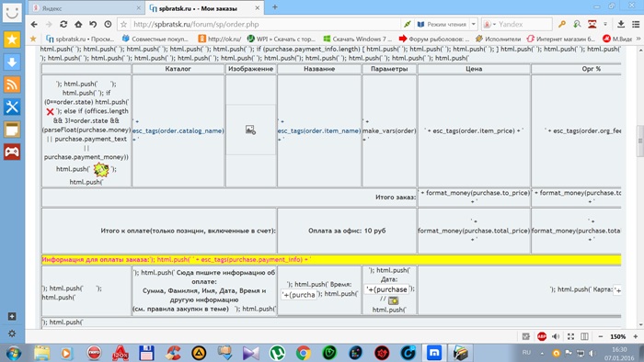
Task: Open the main menu hamburger icon
Action: click(x=636, y=25)
